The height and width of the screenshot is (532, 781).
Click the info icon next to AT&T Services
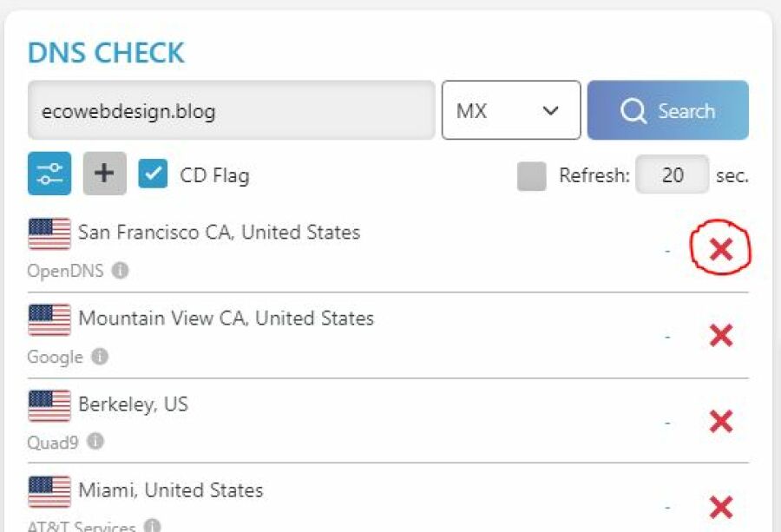click(x=152, y=526)
